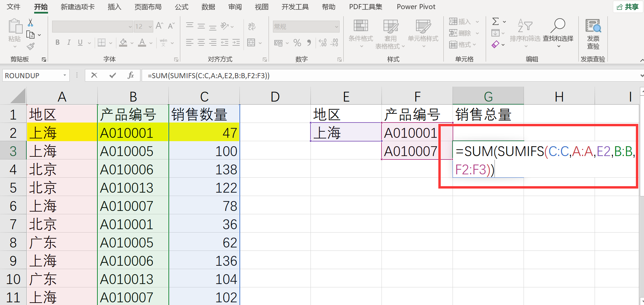This screenshot has height=305, width=644.
Task: Open the font size combo box
Action: 144,26
